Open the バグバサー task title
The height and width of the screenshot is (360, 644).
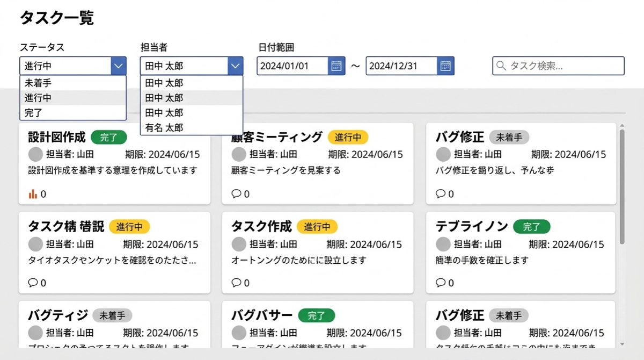[x=262, y=315]
